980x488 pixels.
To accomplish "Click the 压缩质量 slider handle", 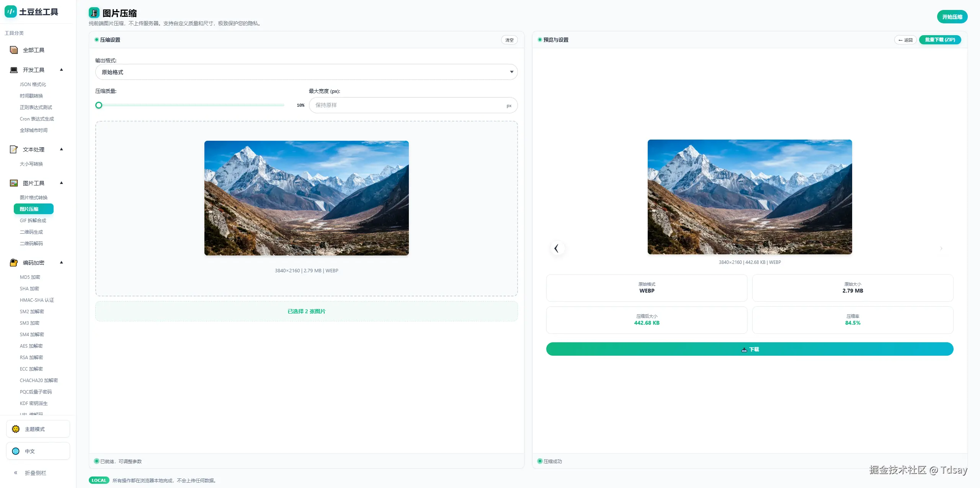I will (99, 105).
